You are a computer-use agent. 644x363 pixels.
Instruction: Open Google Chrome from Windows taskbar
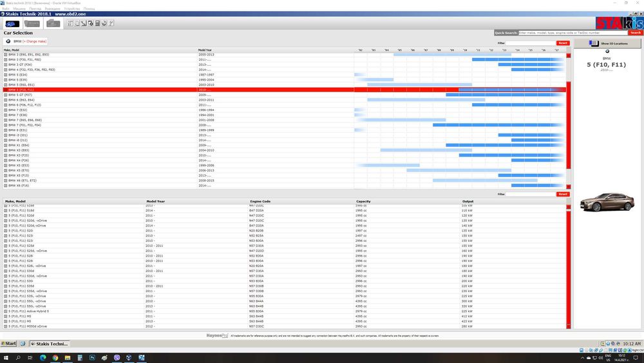pyautogui.click(x=55, y=358)
